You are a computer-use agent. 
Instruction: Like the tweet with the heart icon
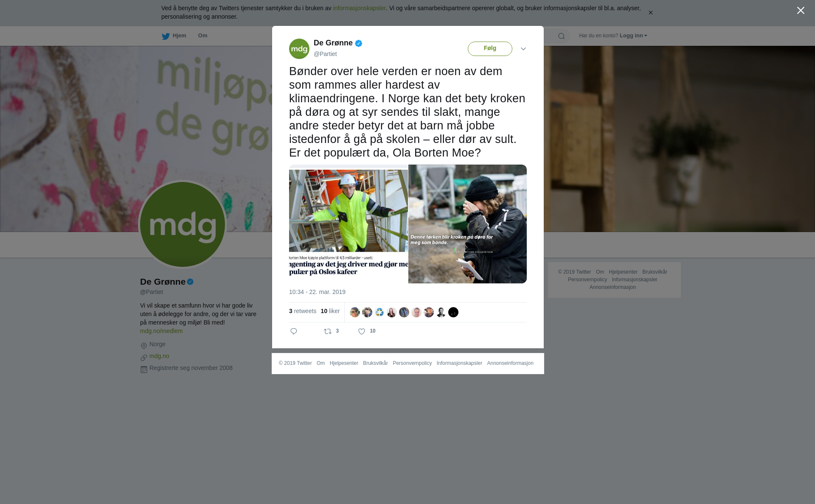pos(362,331)
